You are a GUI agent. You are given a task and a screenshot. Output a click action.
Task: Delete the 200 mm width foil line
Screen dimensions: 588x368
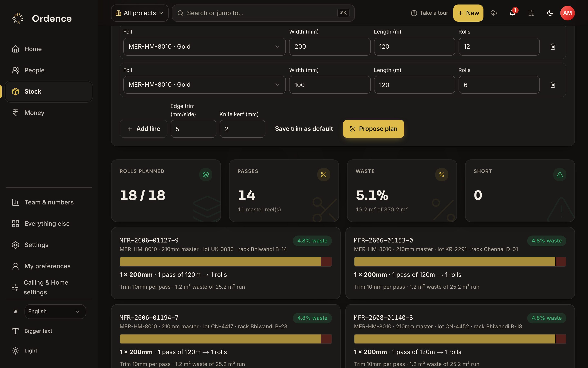[x=553, y=46]
